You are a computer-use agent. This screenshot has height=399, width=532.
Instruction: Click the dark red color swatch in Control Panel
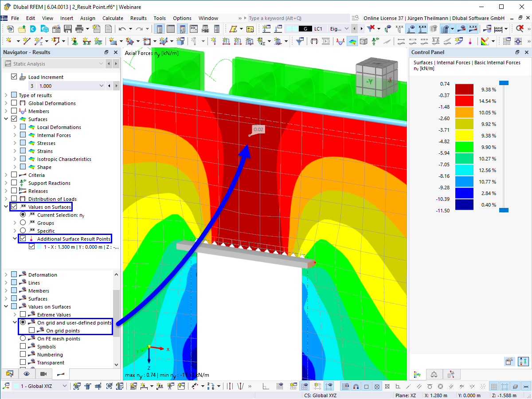[x=464, y=89]
